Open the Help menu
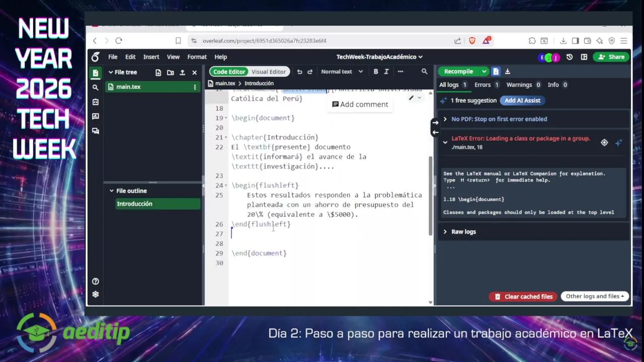The width and height of the screenshot is (644, 362). [220, 57]
